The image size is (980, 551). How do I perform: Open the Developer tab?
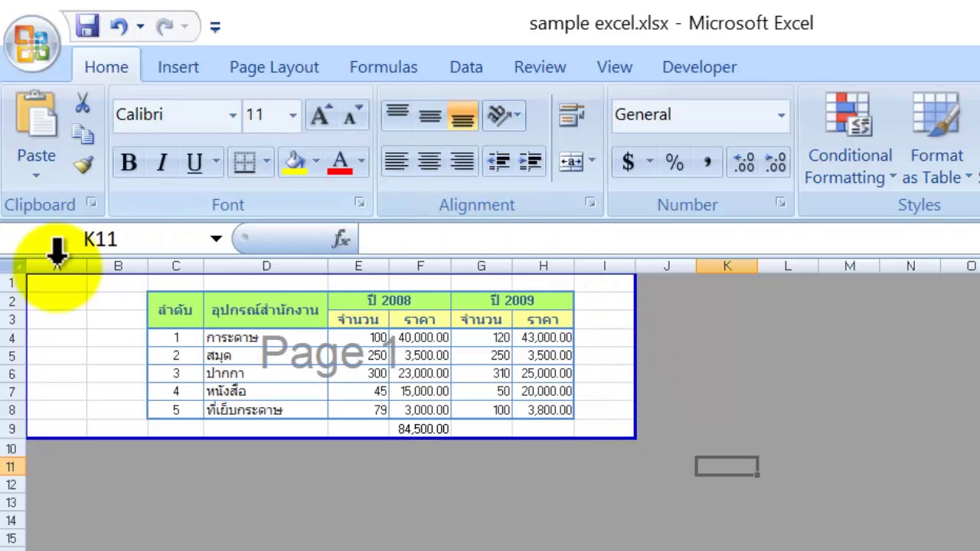pos(700,67)
